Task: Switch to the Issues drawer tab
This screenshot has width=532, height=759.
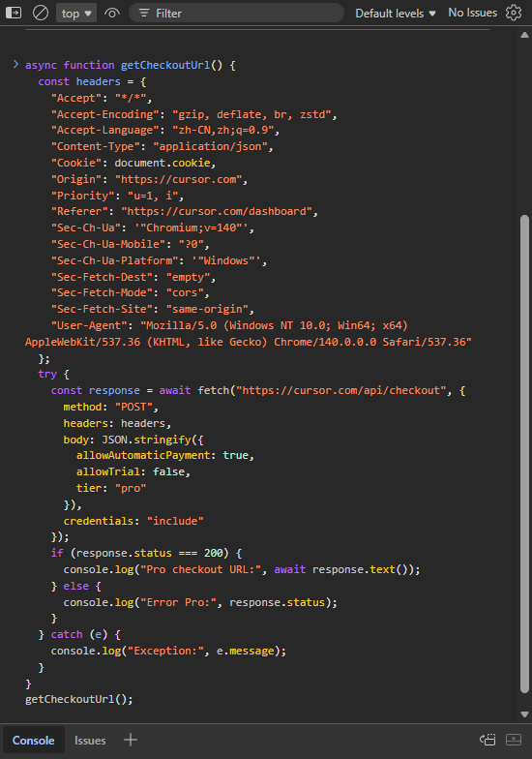Action: tap(90, 741)
